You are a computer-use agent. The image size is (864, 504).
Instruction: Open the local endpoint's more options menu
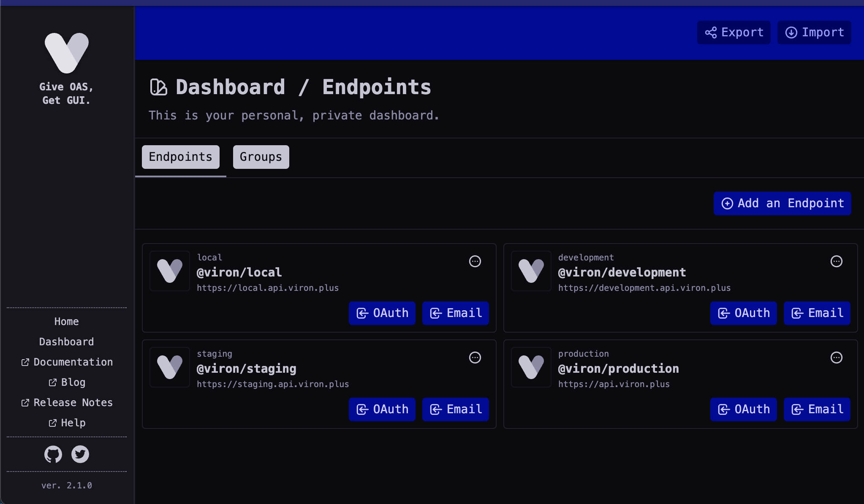tap(475, 261)
